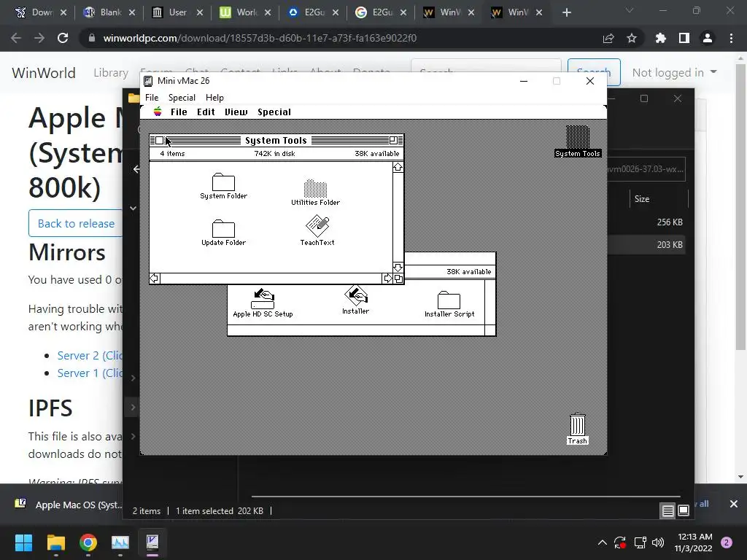
Task: Toggle Chrome side panel icon
Action: (x=684, y=38)
